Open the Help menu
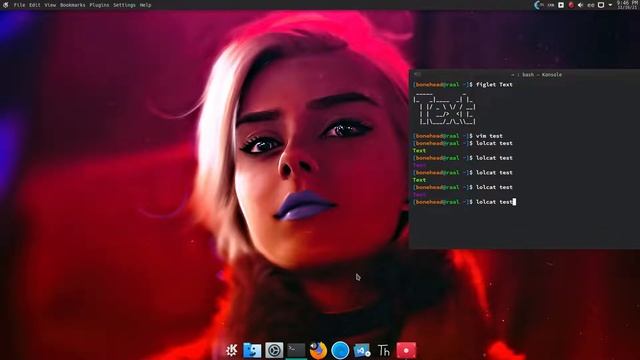640x360 pixels. point(145,5)
